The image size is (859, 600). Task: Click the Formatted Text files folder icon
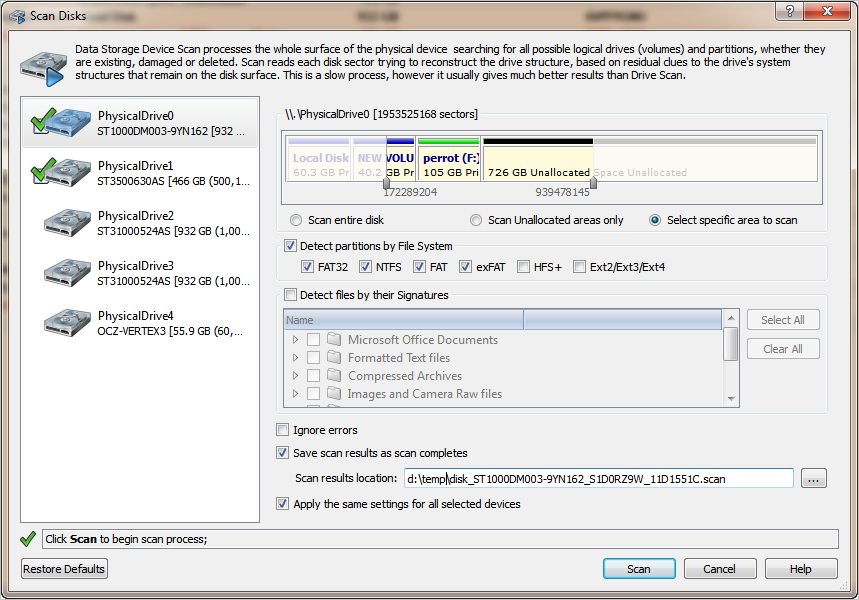[x=334, y=357]
